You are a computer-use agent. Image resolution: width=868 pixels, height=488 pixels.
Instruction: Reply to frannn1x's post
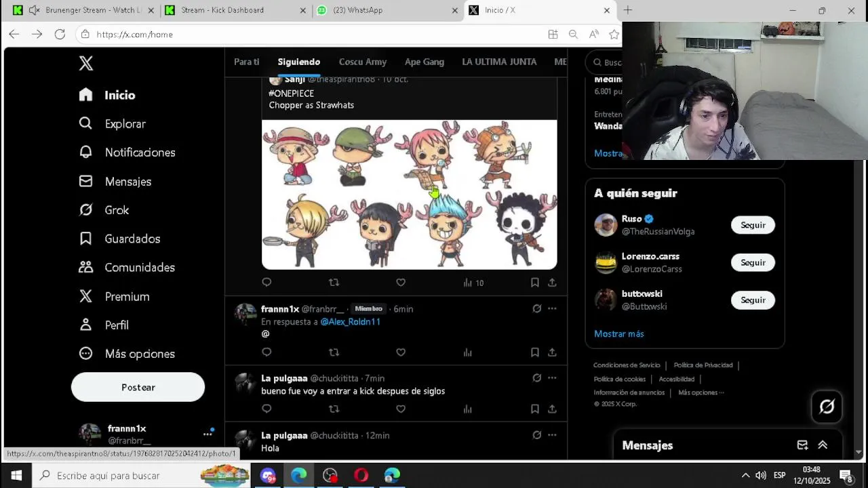267,352
